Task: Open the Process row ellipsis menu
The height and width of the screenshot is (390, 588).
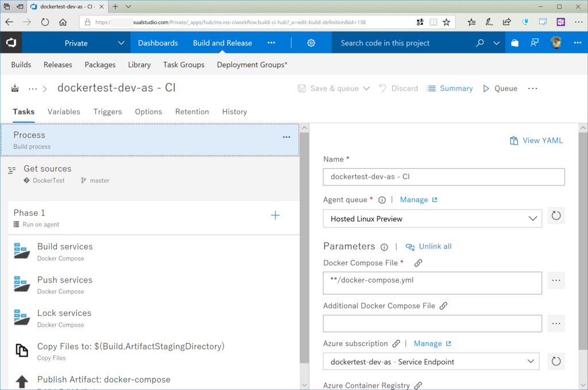Action: coord(287,137)
